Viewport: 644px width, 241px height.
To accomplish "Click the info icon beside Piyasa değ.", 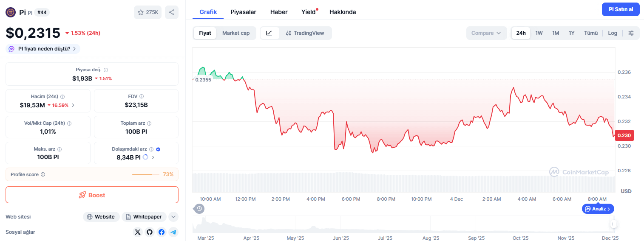I will [x=106, y=70].
